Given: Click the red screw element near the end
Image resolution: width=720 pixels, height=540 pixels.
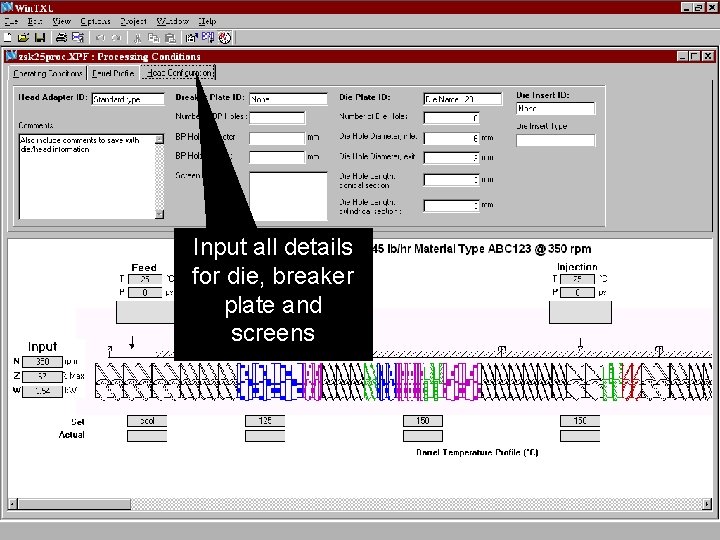Looking at the screenshot, I should 630,382.
